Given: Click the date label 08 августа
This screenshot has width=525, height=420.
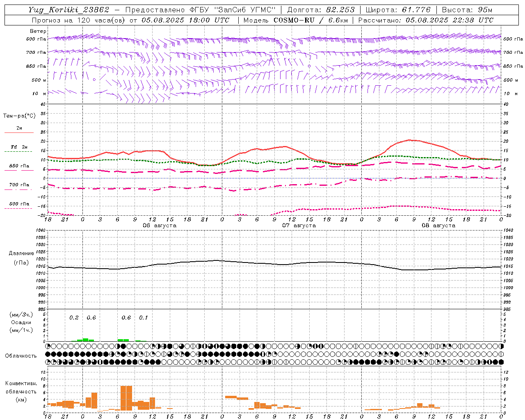Looking at the screenshot, I should pos(438,226).
